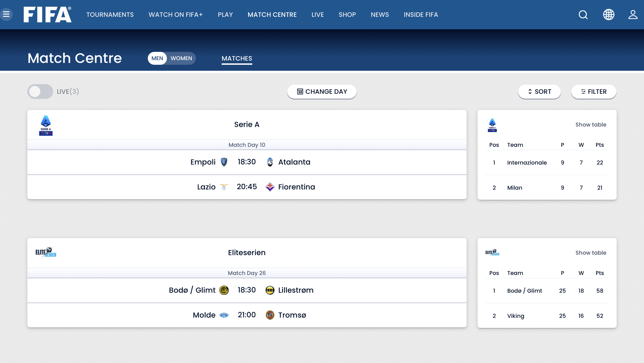Click the Serie A competition title

(x=247, y=124)
